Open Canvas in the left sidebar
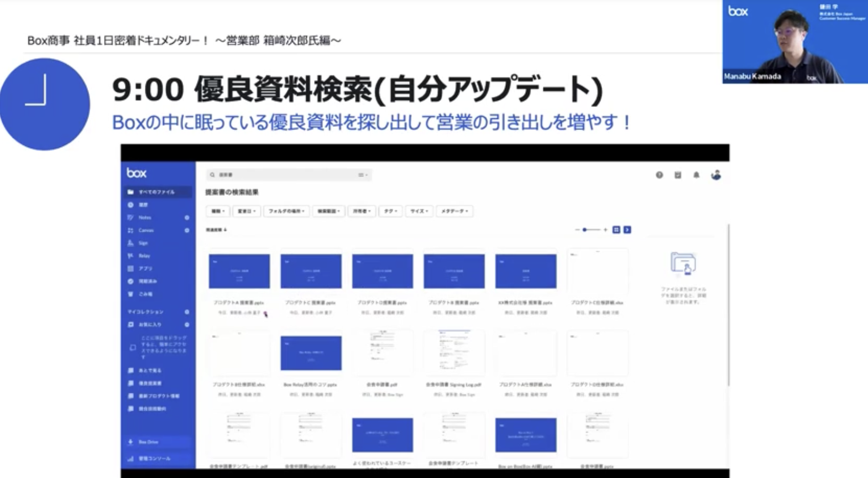Screen dimensions: 868x478 click(146, 230)
